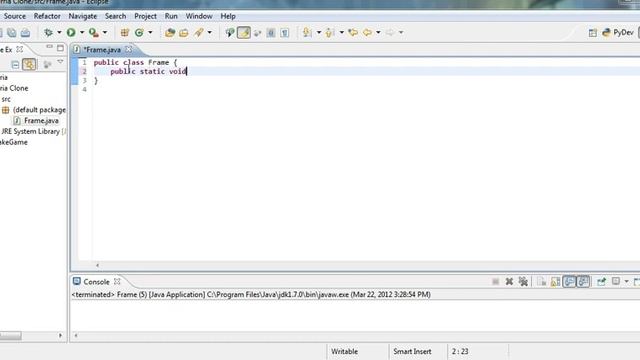Viewport: 640px width, 360px height.
Task: Click Last Edit Location arrow icon
Action: click(353, 32)
